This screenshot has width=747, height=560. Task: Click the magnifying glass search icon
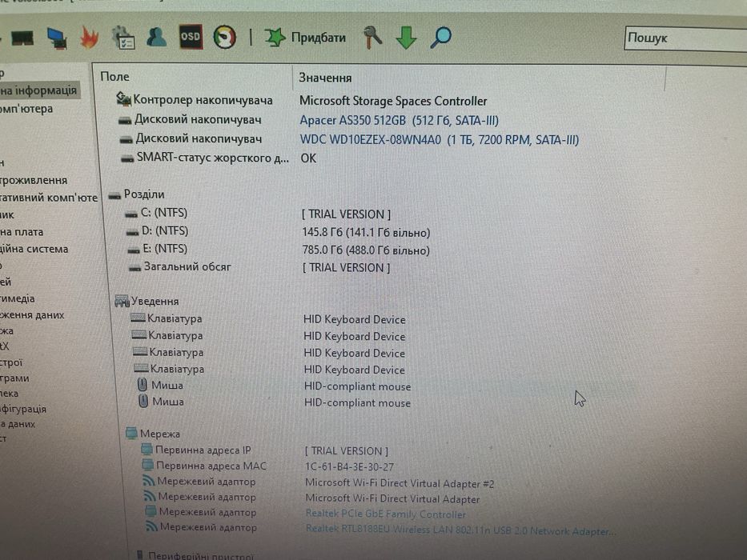point(440,38)
